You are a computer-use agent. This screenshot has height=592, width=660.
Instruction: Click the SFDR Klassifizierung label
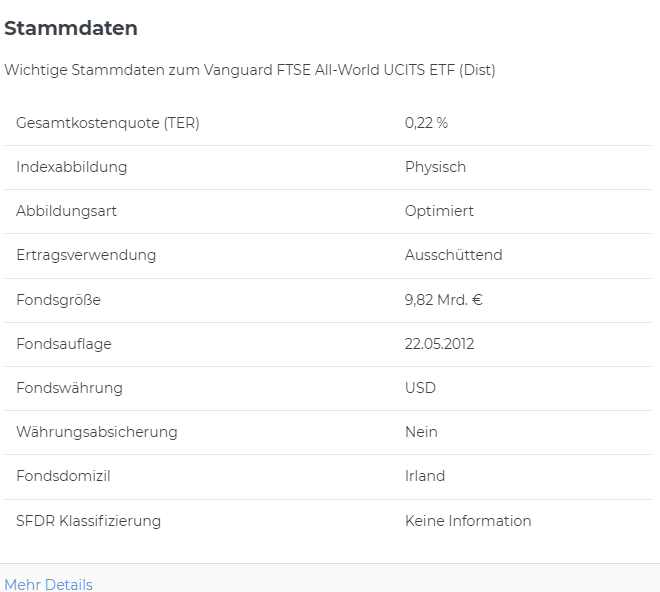click(88, 521)
